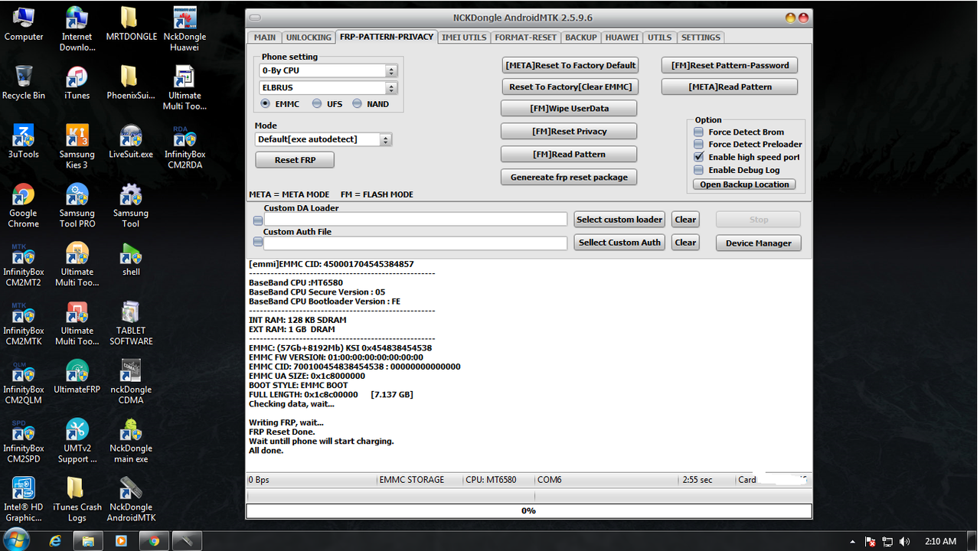Click the Custom Auth File path field

pos(416,243)
